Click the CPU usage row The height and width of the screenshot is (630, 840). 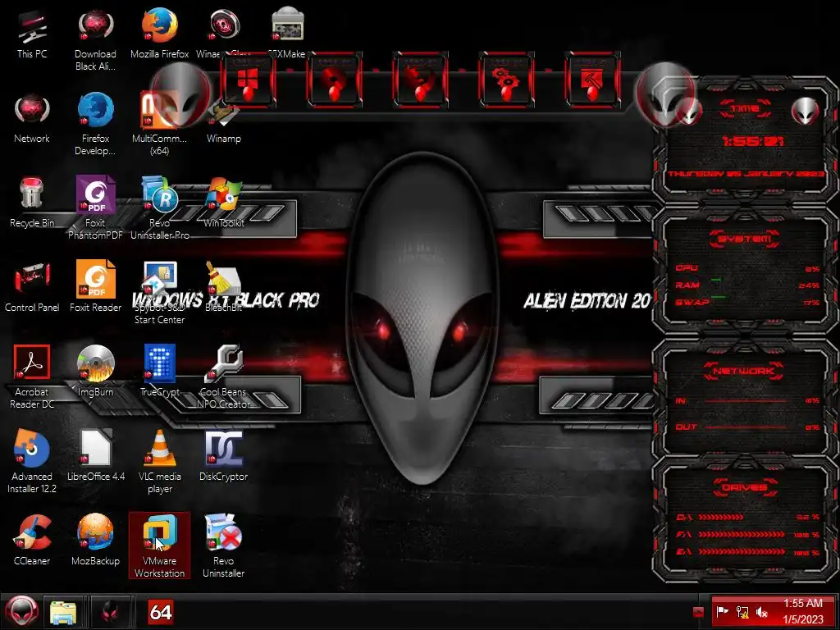click(747, 268)
